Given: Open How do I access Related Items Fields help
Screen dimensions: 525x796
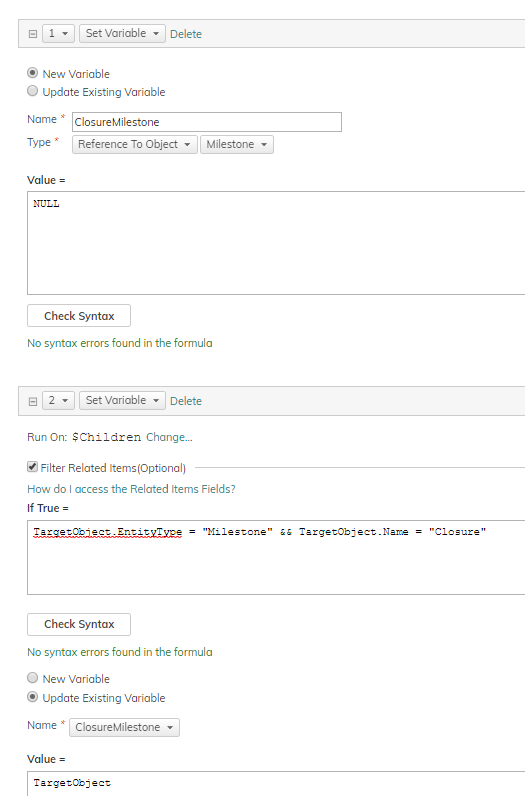Looking at the screenshot, I should click(x=131, y=489).
